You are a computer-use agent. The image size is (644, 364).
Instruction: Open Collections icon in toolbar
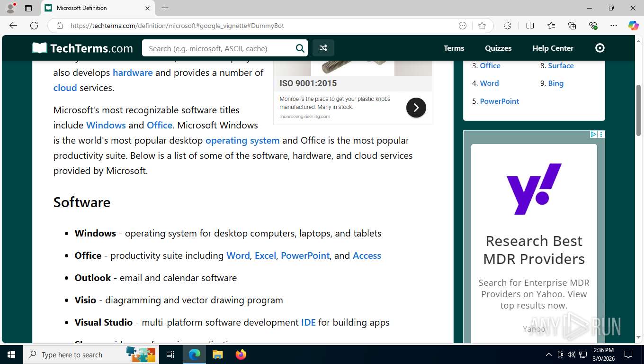pos(572,26)
